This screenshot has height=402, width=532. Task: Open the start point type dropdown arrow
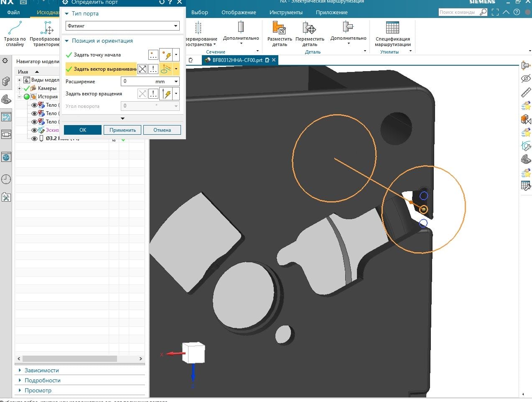[x=176, y=55]
